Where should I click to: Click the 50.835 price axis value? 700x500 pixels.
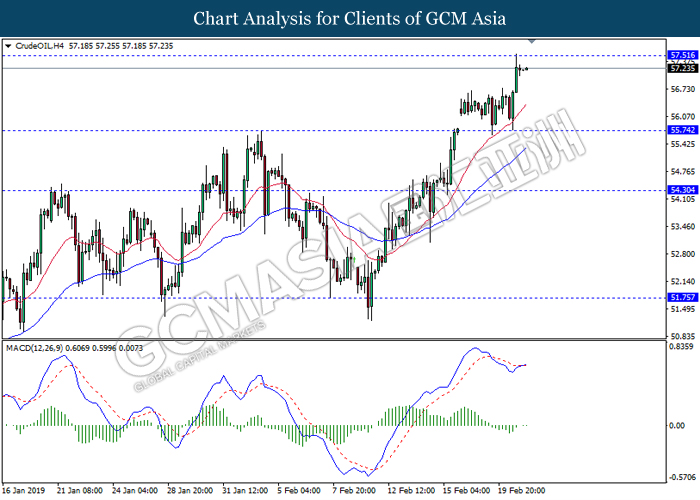683,337
